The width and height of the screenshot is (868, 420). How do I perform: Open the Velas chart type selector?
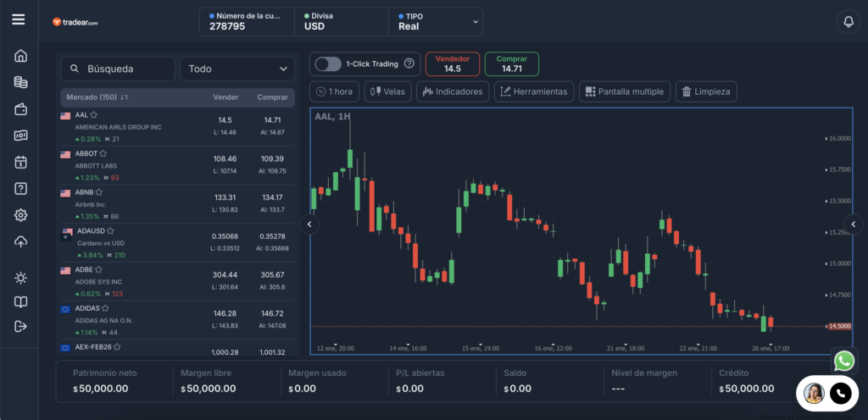pos(387,91)
